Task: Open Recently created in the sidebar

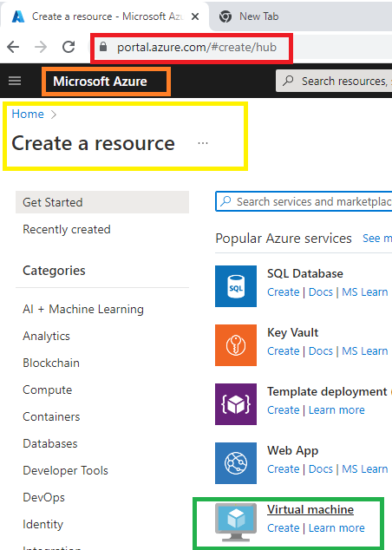Action: [67, 229]
